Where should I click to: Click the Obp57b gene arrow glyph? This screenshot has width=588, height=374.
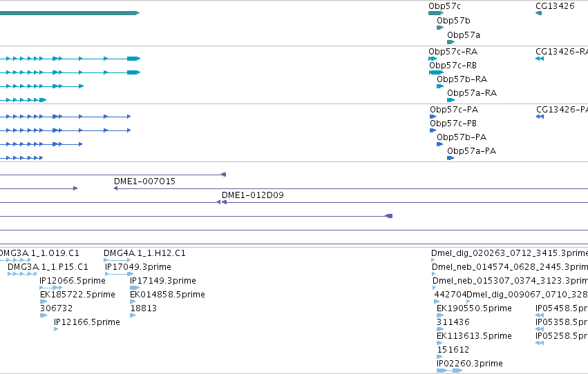click(x=440, y=28)
